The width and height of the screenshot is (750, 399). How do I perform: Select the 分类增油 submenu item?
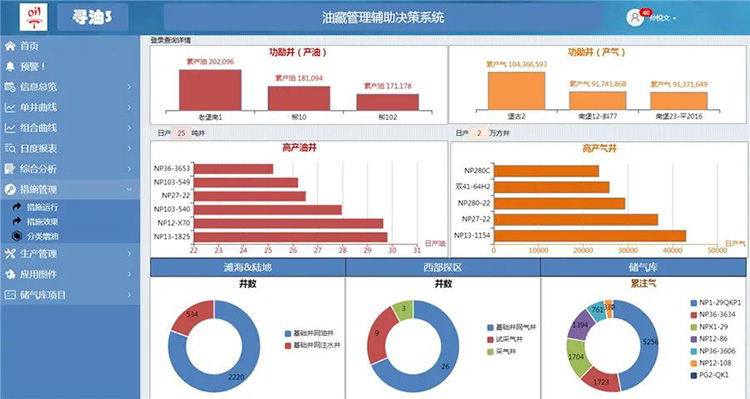point(43,236)
